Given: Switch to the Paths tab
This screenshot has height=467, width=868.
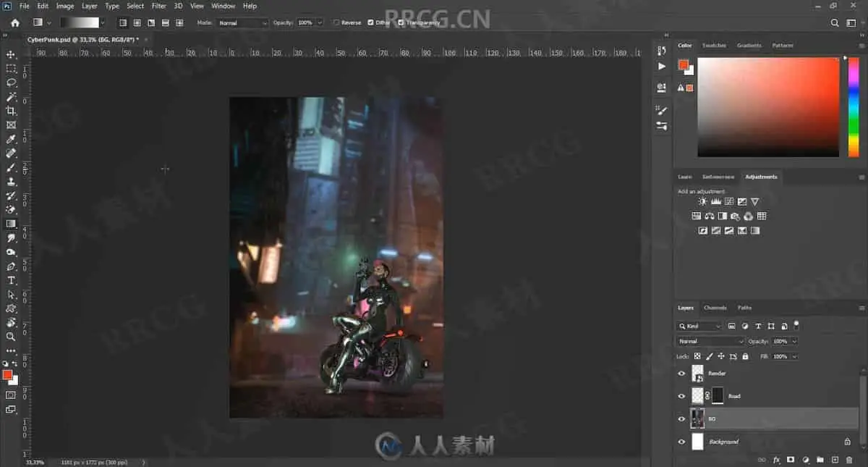Looking at the screenshot, I should point(744,308).
